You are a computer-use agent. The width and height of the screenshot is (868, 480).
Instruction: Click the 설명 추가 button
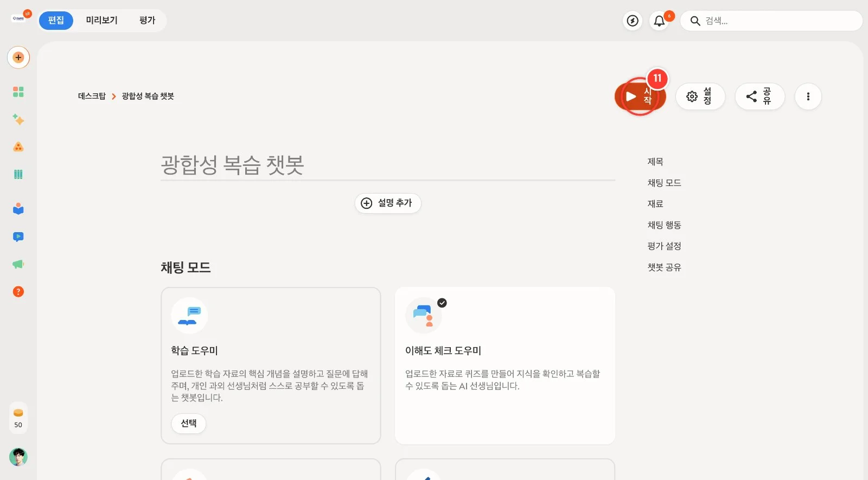[x=388, y=203]
